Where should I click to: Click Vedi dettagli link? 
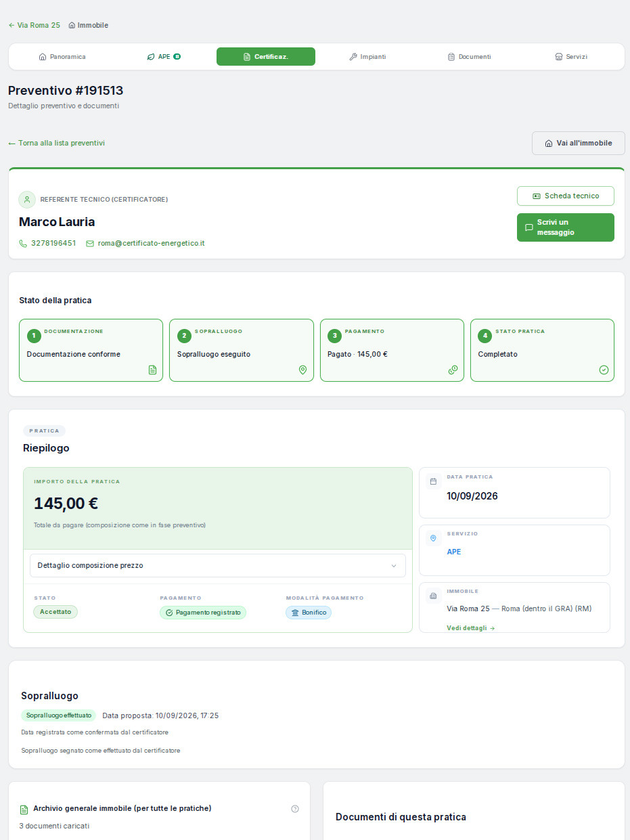471,628
